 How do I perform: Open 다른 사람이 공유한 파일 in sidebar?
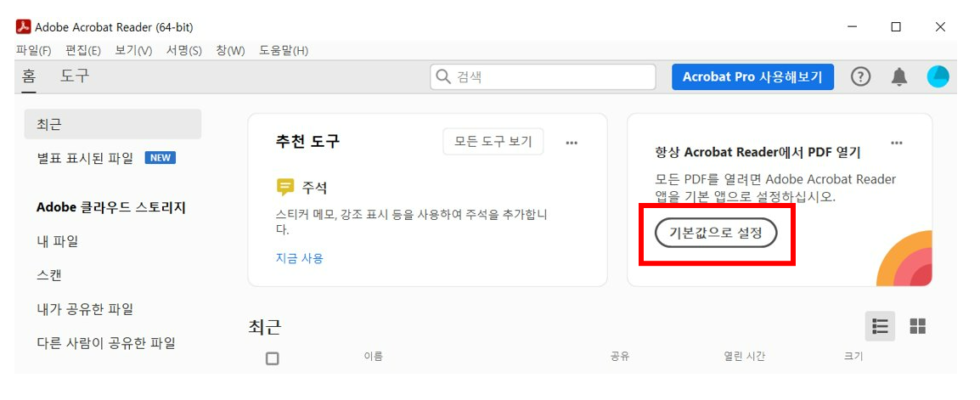point(106,343)
